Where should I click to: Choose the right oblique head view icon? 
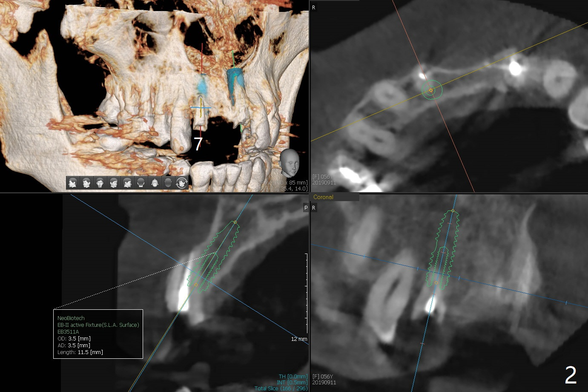coord(86,183)
